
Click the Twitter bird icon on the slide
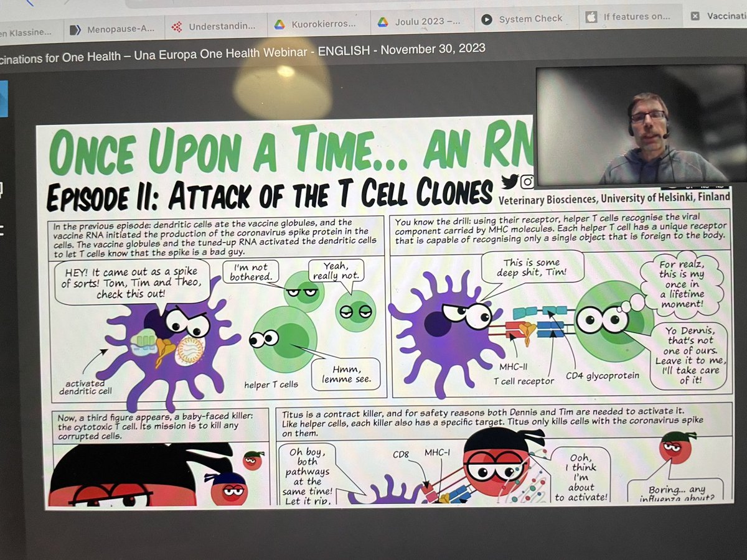510,182
